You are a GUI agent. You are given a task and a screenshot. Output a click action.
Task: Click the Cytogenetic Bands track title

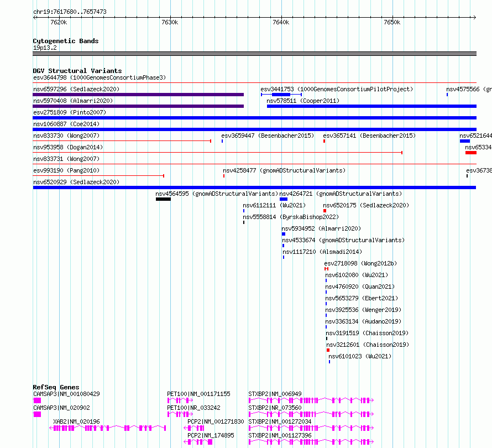point(66,41)
